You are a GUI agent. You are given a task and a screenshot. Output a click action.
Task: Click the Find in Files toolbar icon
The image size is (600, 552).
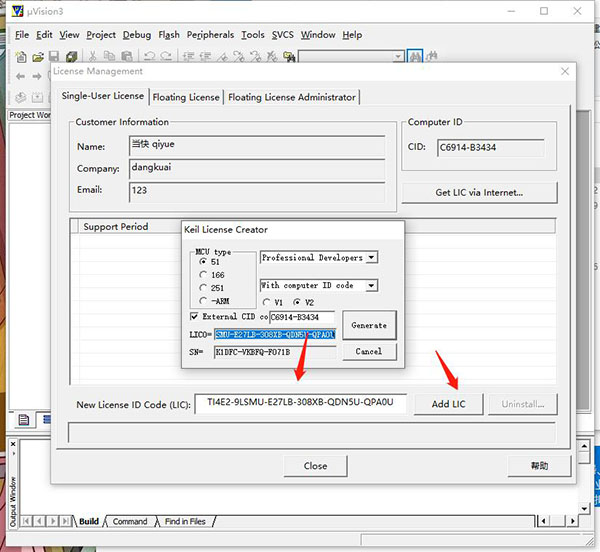pyautogui.click(x=289, y=57)
